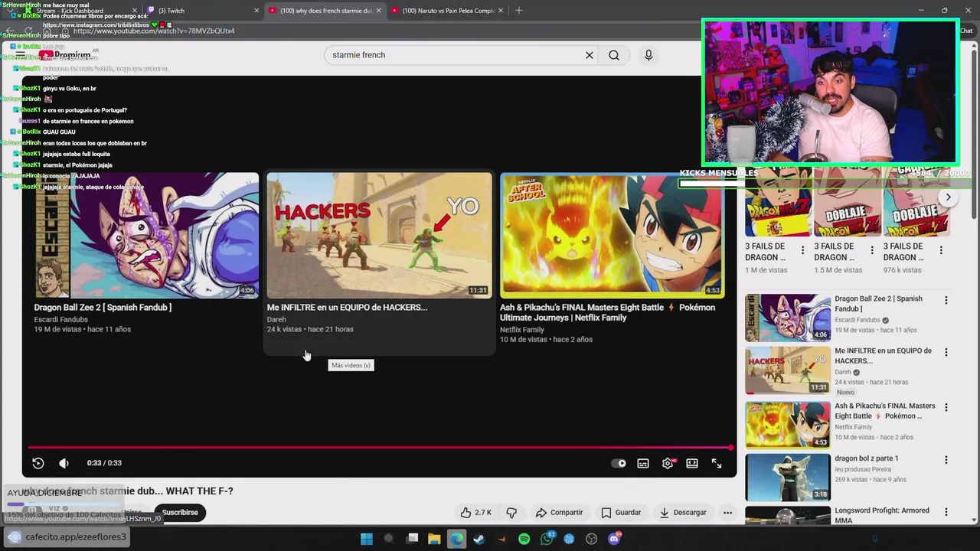Open Windows taskbar search
The image size is (980, 551).
point(389,539)
